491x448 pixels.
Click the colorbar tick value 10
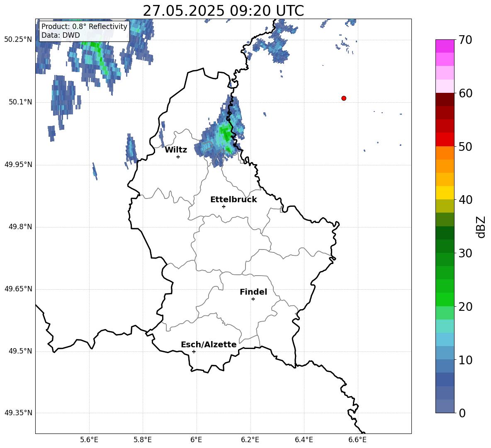465,360
